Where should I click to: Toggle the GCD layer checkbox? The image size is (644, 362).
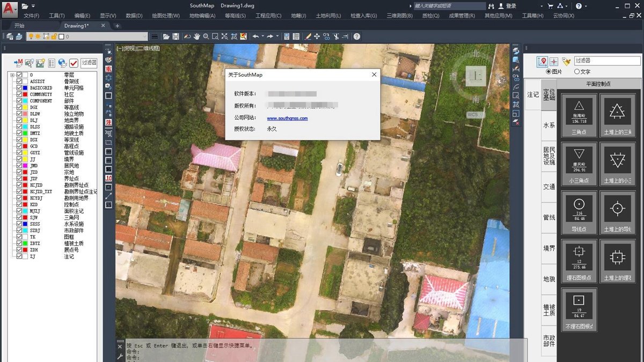[19, 146]
